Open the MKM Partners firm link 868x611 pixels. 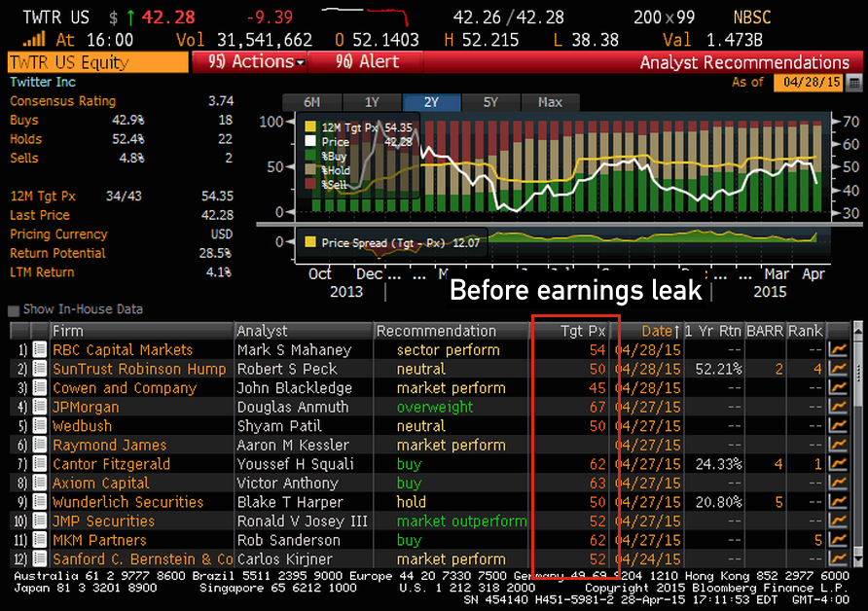pyautogui.click(x=99, y=540)
